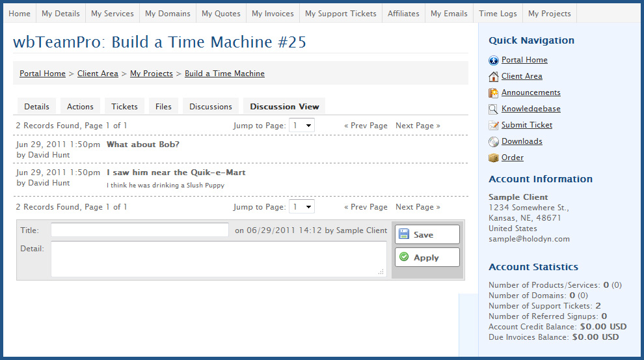This screenshot has height=360, width=644.
Task: Click the My Projects breadcrumb link
Action: coord(151,74)
